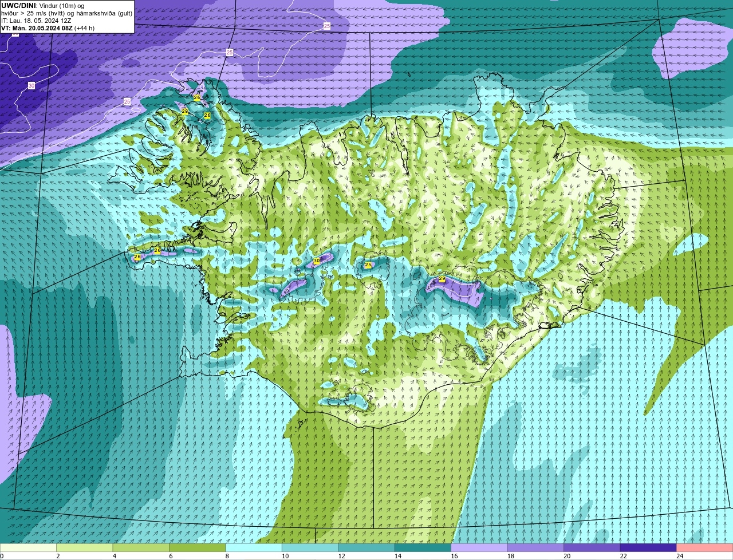Pick the yellow-green 4–6 m/s legend swatch
The height and width of the screenshot is (560, 733).
pos(141,548)
